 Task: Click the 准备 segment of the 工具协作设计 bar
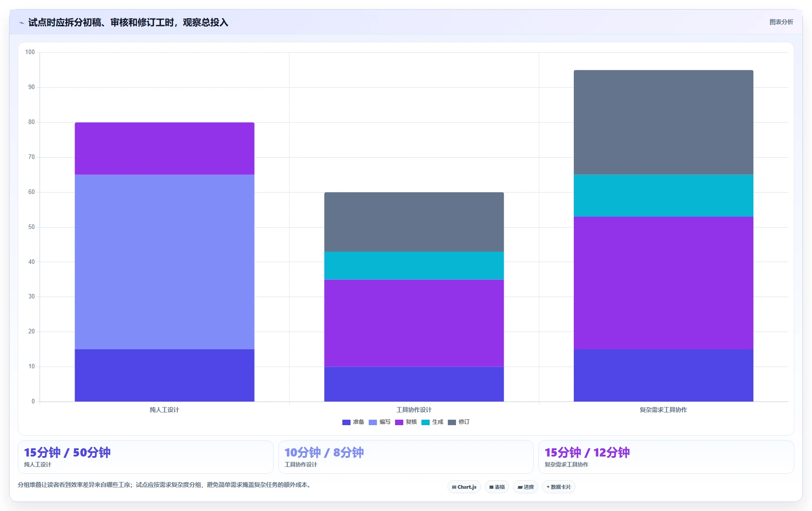414,384
